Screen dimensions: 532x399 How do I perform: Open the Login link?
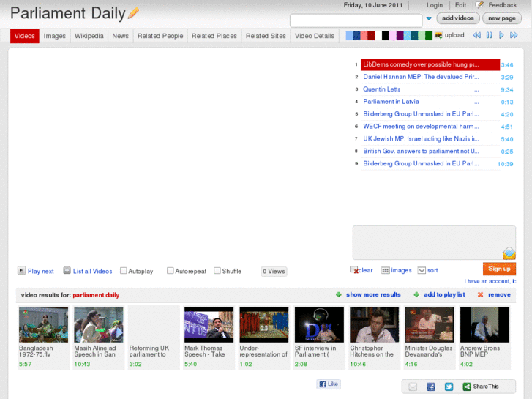(x=435, y=5)
